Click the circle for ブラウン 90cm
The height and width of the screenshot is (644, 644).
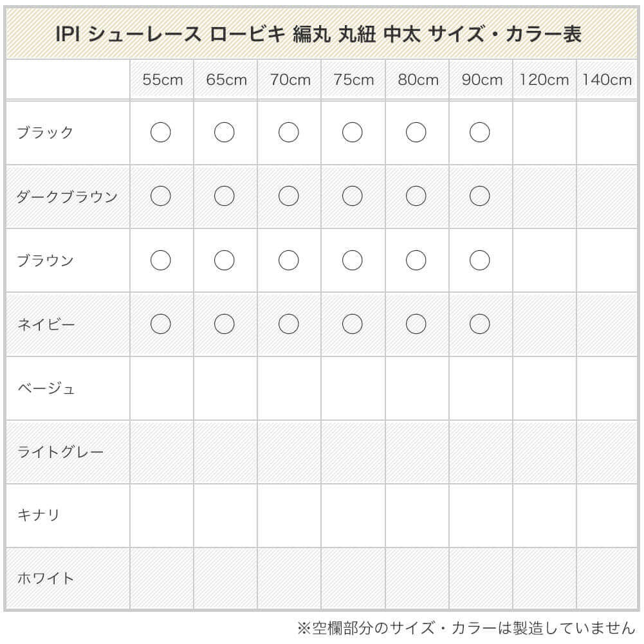tap(480, 261)
